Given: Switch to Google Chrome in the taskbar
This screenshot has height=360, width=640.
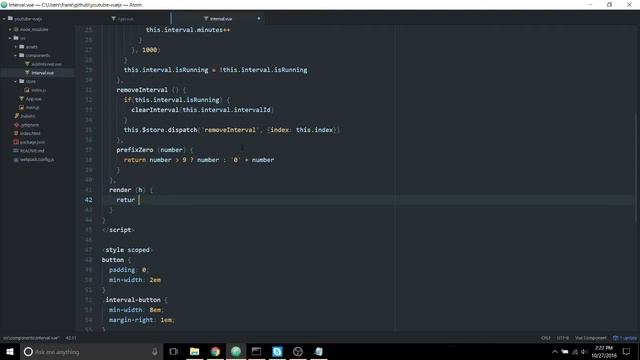Looking at the screenshot, I should 215,351.
